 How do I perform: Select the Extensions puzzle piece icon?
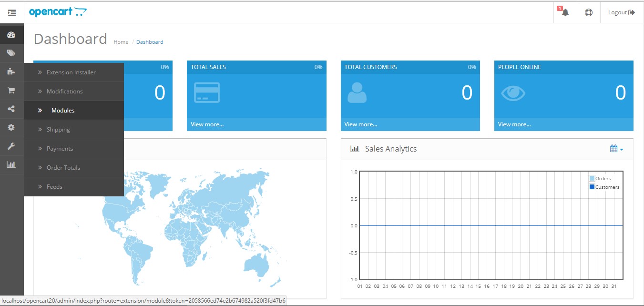click(x=11, y=71)
